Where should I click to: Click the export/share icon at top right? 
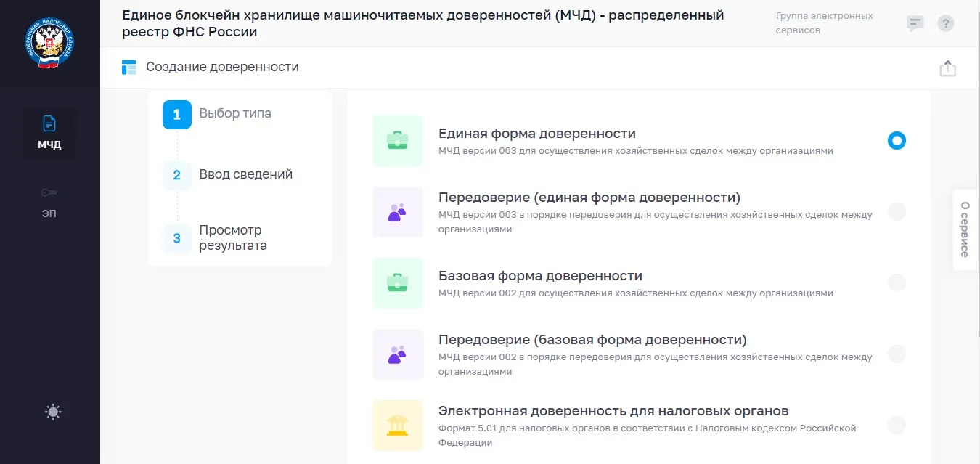point(947,68)
